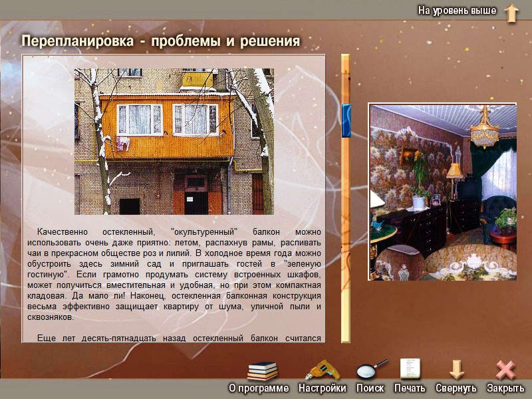This screenshot has height=399, width=532.
Task: Minimize with the down arrow icon
Action: (456, 370)
